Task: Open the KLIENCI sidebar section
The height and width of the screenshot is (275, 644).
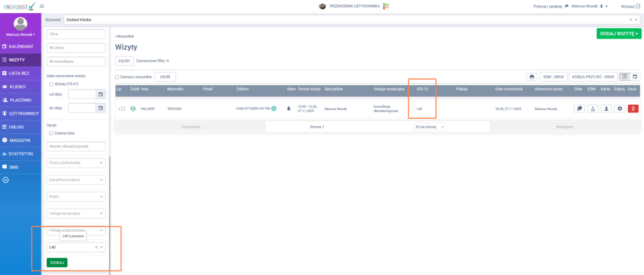Action: [x=20, y=87]
